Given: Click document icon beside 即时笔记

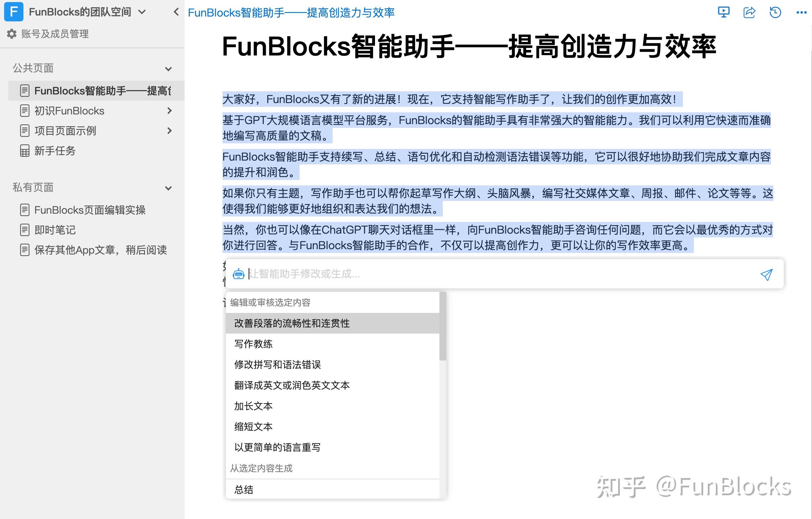Looking at the screenshot, I should 24,230.
